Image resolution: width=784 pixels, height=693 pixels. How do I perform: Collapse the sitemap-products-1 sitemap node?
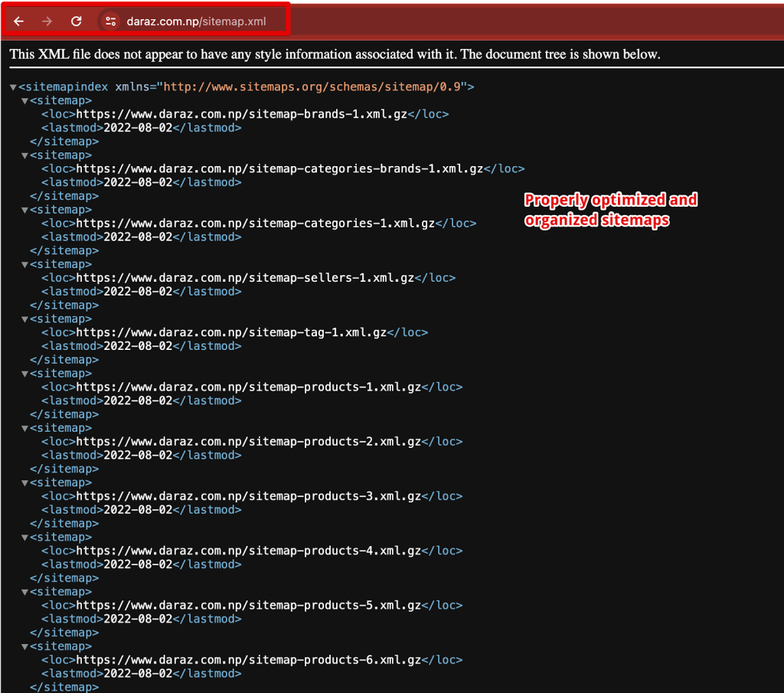coord(24,374)
